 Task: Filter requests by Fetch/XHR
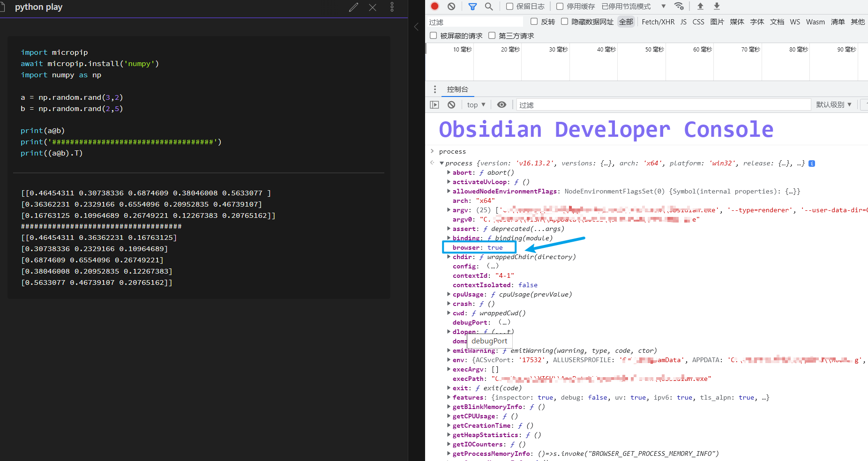tap(658, 22)
